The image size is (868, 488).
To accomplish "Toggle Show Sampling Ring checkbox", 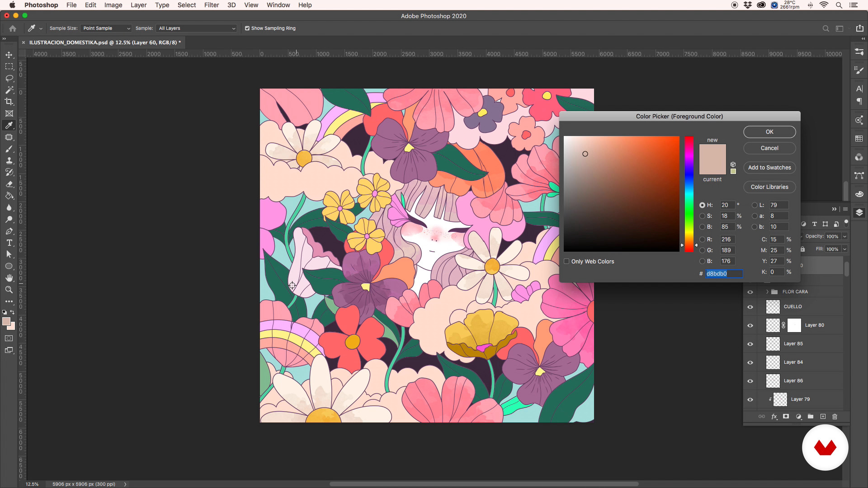I will coord(247,28).
